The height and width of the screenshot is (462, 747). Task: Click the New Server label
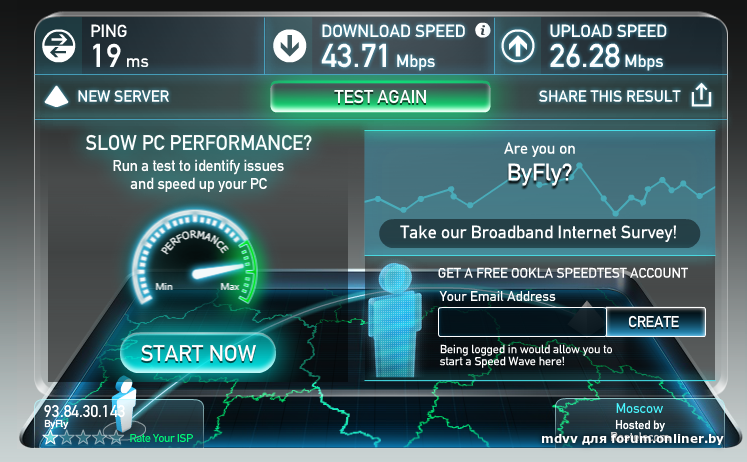pos(123,96)
